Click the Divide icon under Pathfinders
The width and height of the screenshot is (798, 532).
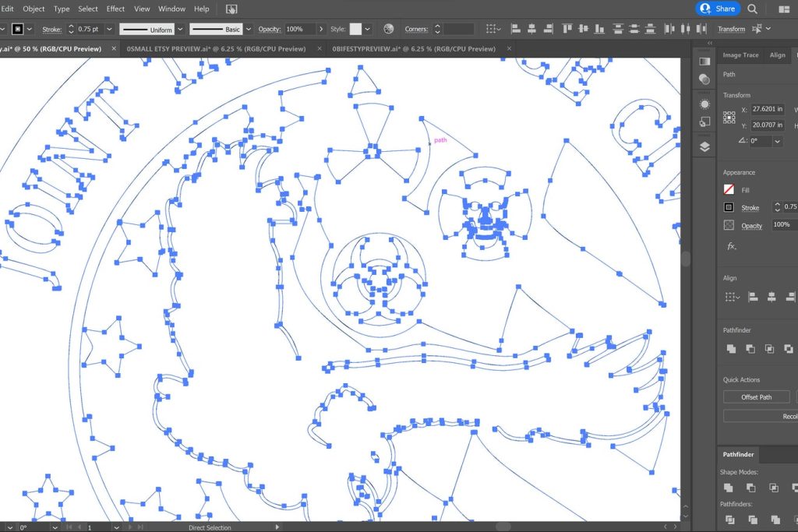point(728,519)
